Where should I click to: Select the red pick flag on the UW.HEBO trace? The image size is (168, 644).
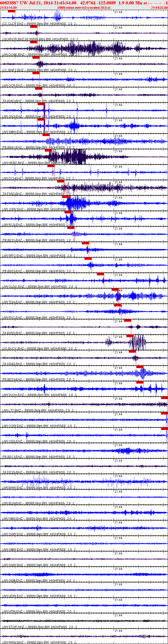pyautogui.click(x=48, y=150)
